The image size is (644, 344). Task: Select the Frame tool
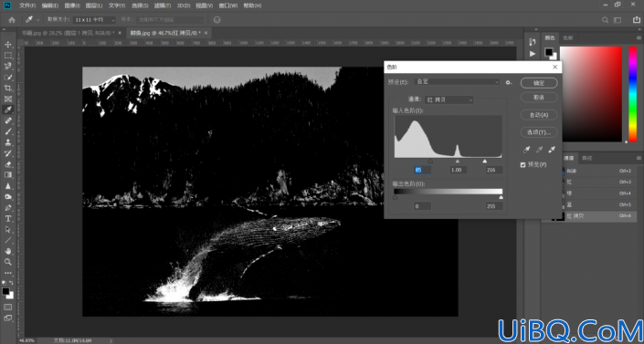(x=8, y=99)
